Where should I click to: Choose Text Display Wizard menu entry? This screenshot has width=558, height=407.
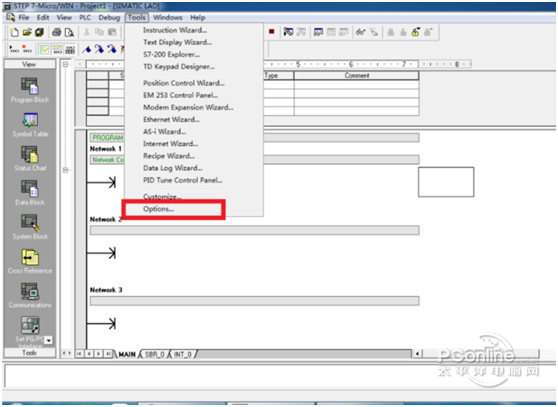(194, 42)
